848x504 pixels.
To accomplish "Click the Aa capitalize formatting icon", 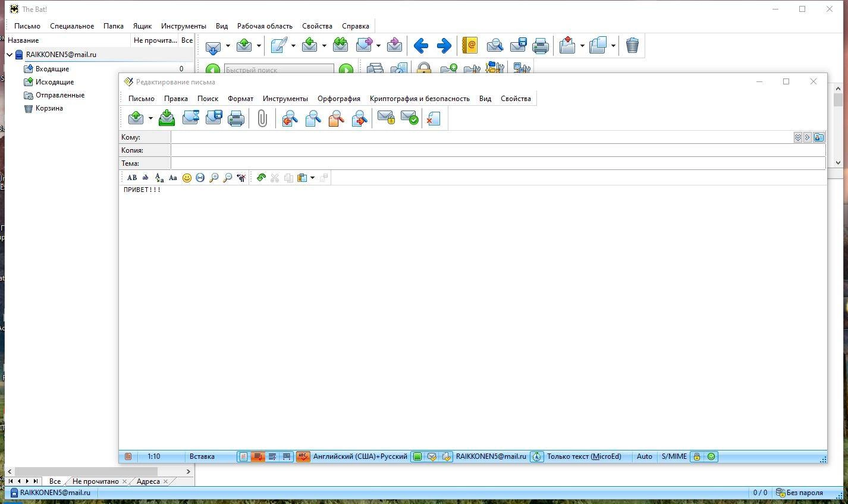I will 173,178.
